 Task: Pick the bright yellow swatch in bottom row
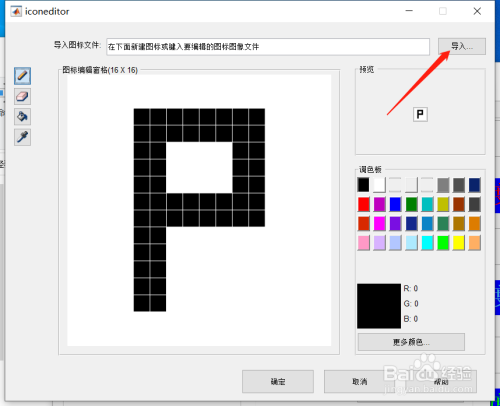(459, 243)
